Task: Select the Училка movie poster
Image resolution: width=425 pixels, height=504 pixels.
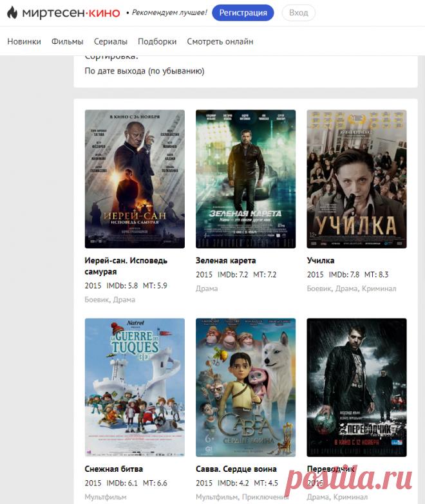Action: [x=356, y=179]
